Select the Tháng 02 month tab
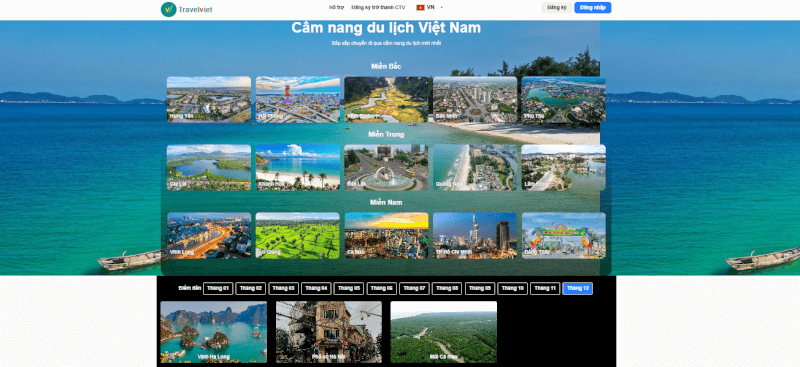800x367 pixels. click(251, 288)
